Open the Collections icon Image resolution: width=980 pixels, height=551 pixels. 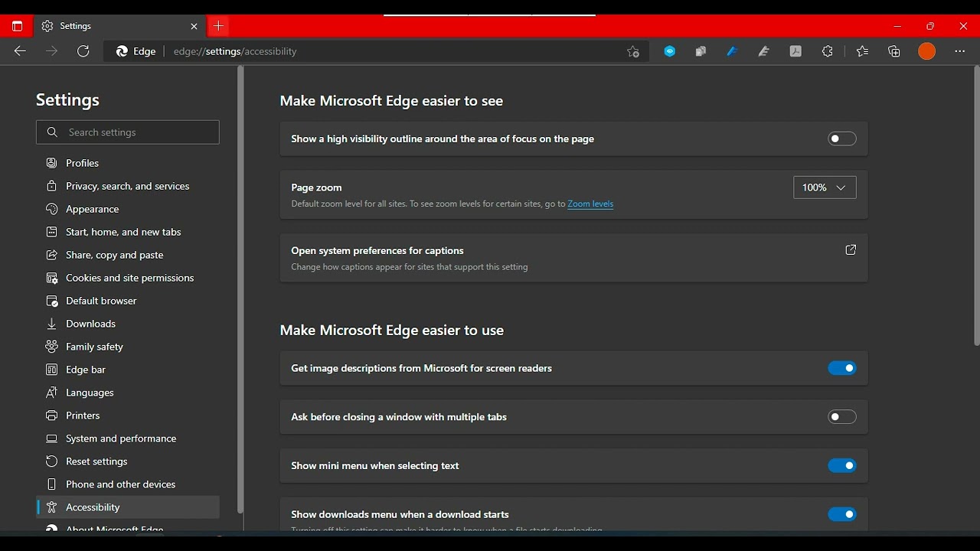click(894, 51)
